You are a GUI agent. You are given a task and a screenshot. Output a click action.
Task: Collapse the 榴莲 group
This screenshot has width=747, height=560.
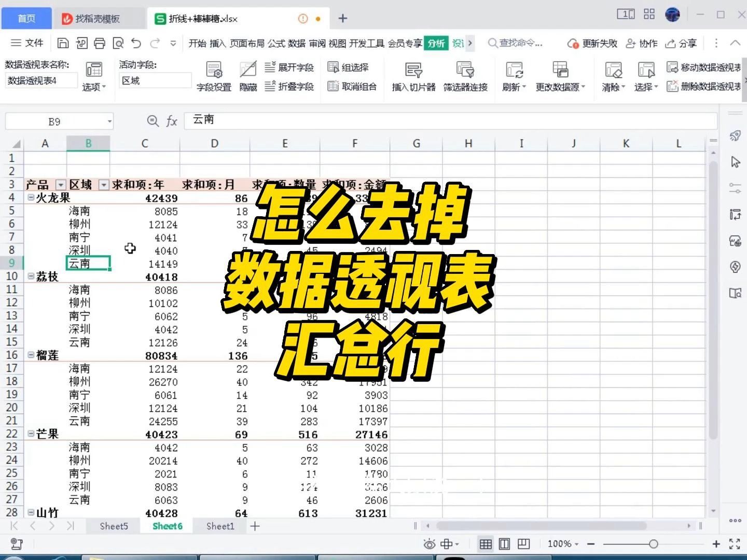31,355
